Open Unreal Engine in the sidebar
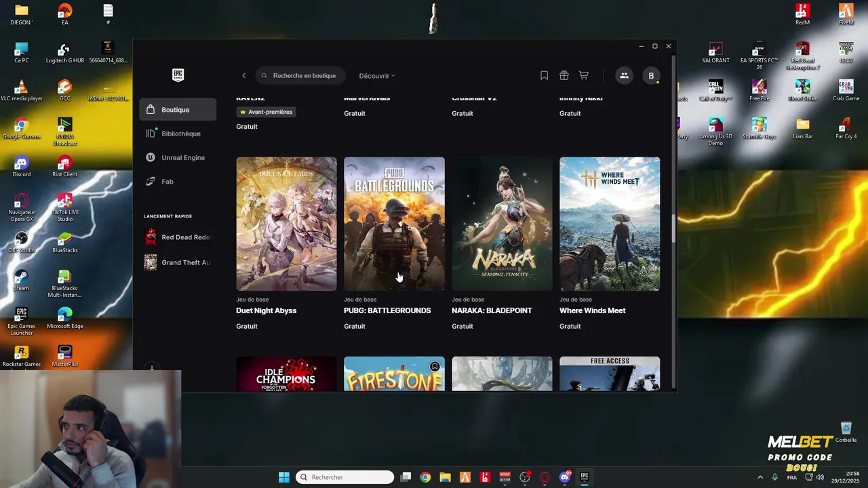 tap(178, 157)
